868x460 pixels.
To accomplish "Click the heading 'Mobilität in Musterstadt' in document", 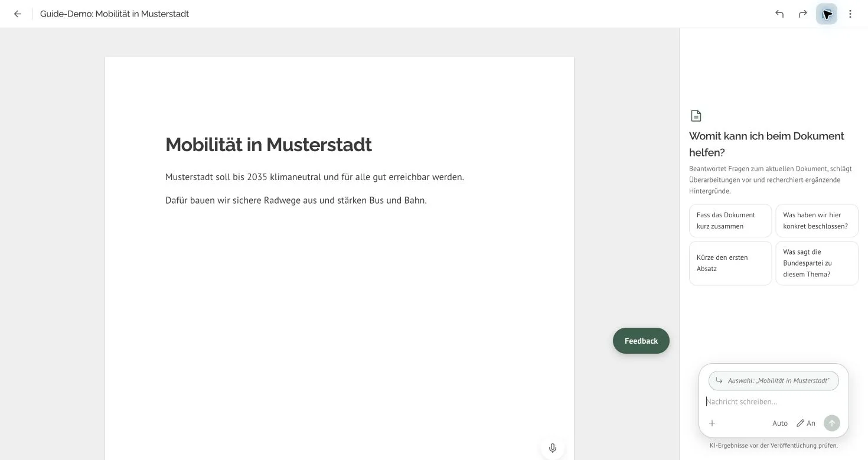I will (269, 144).
